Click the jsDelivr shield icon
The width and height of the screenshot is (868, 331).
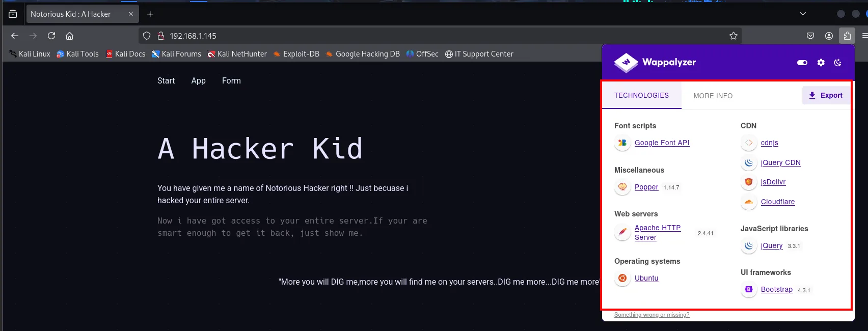click(748, 182)
